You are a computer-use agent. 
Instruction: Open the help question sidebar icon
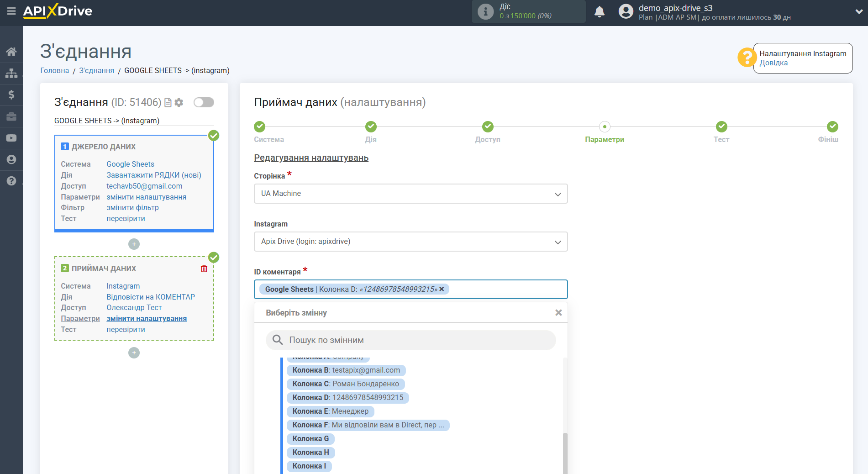pos(11,181)
